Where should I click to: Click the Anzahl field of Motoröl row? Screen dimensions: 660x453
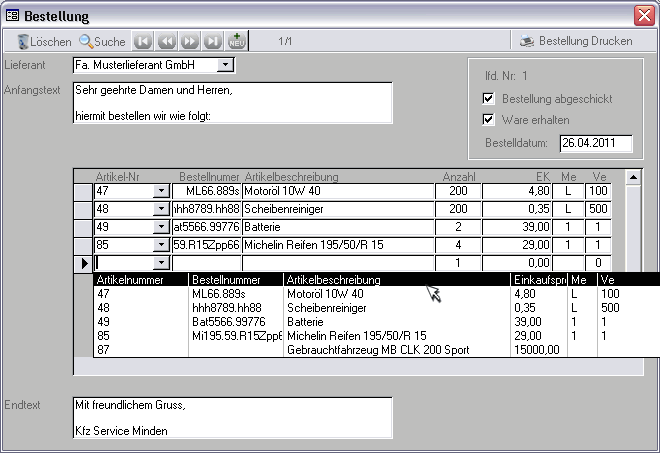(x=459, y=191)
